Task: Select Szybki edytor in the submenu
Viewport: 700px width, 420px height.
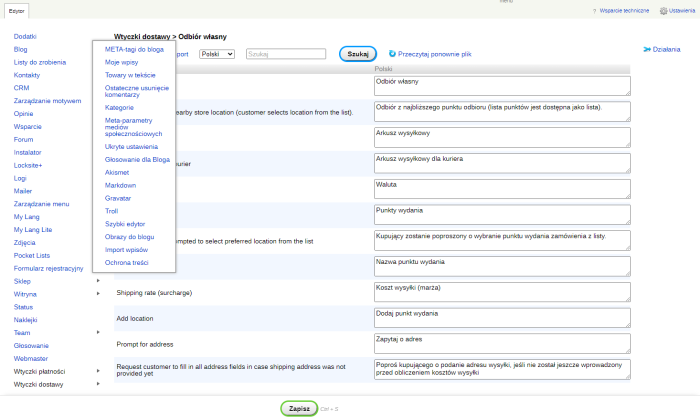Action: point(125,224)
